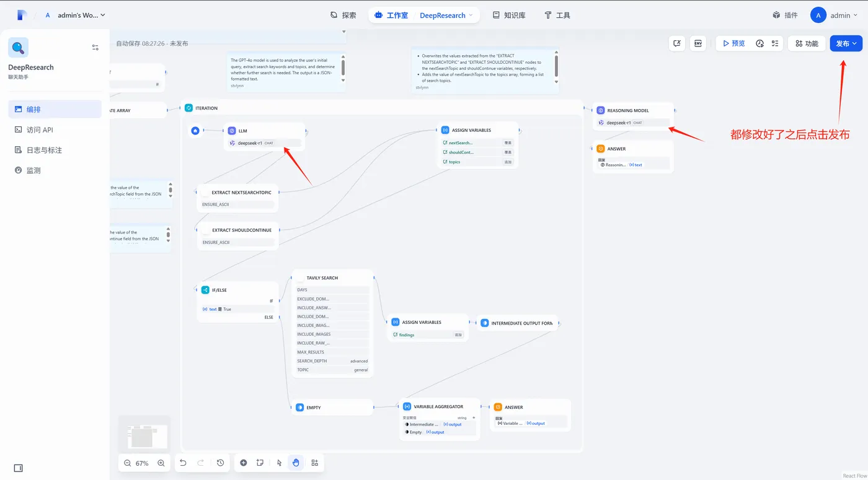Click the topics variable row
The height and width of the screenshot is (480, 868).
click(x=478, y=162)
